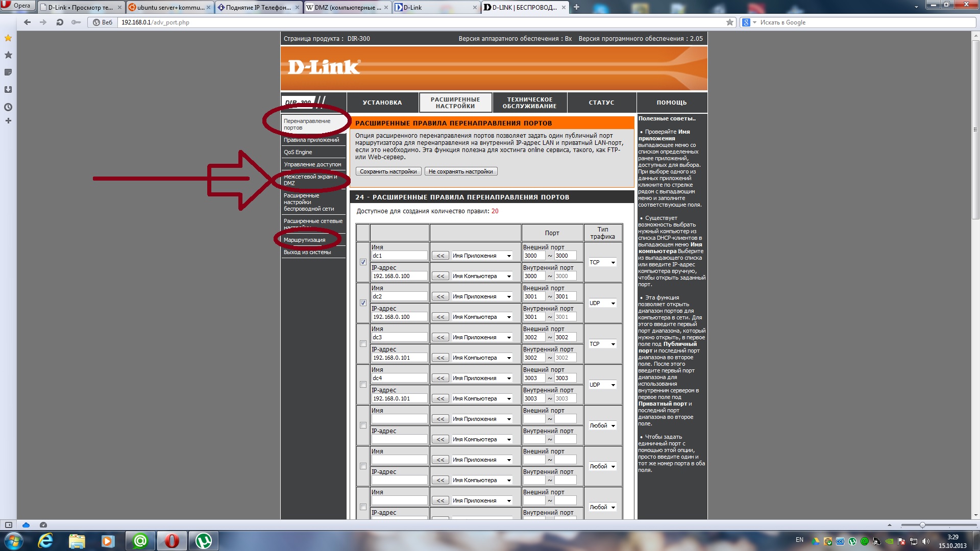Enable the dc3 rule checkbox

pyautogui.click(x=363, y=344)
